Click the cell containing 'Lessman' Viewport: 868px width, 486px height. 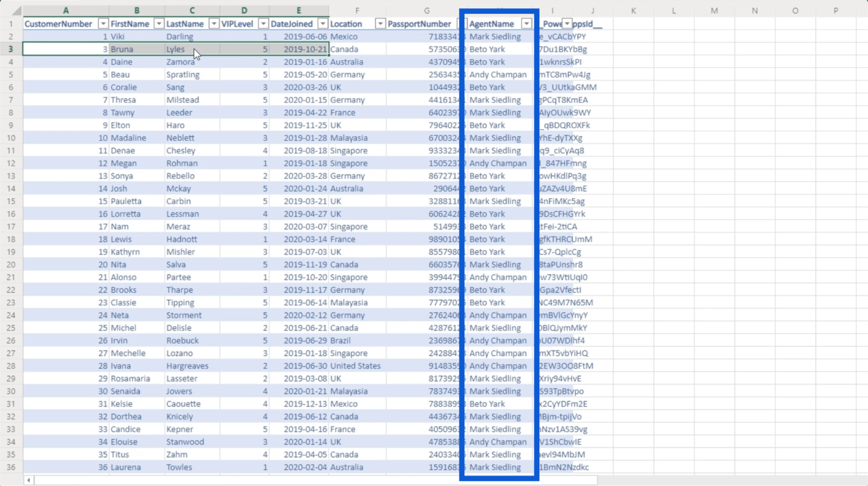(x=192, y=214)
